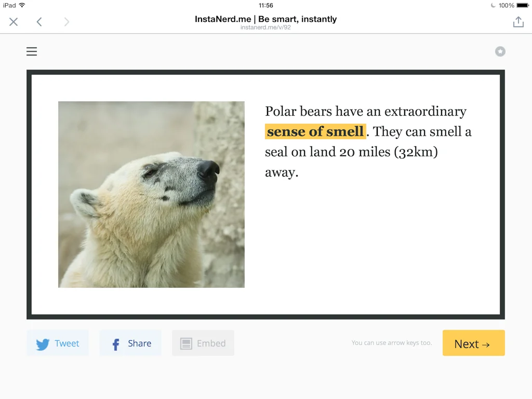Click the instanerd.me/v/92 URL text
This screenshot has height=399, width=532.
(x=266, y=27)
